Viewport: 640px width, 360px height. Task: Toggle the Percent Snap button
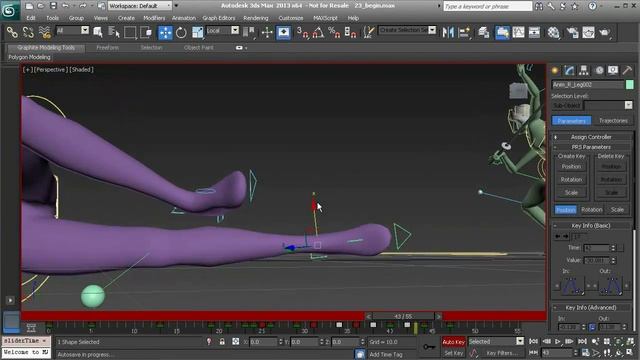point(334,32)
